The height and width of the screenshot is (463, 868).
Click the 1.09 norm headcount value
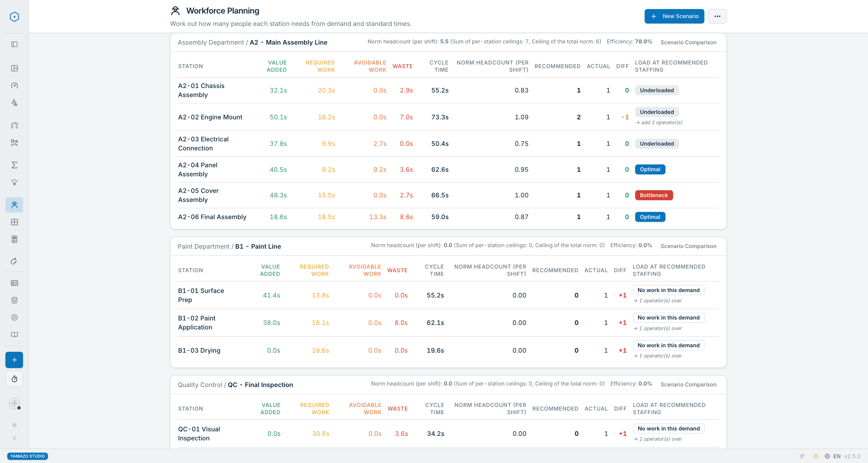coord(521,117)
